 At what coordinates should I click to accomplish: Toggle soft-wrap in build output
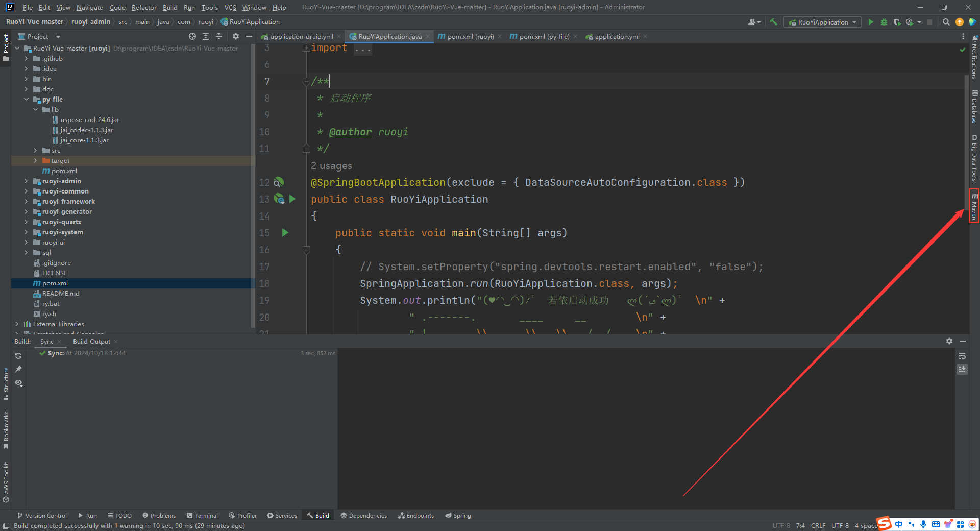pos(962,356)
